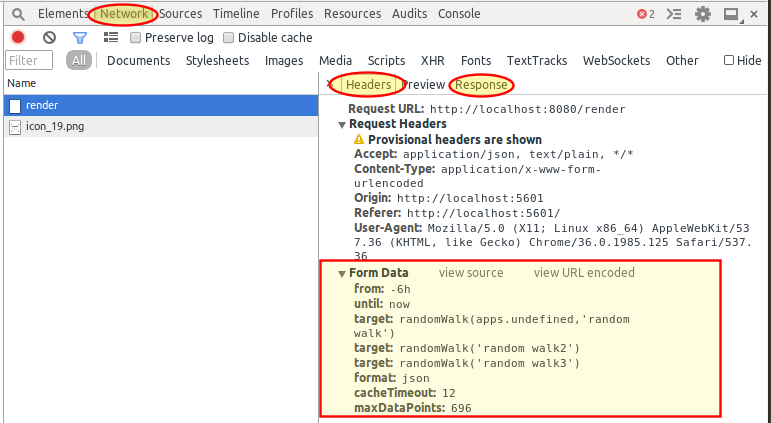Viewport: 771px width, 423px height.
Task: Click the red record network log button
Action: coord(18,37)
